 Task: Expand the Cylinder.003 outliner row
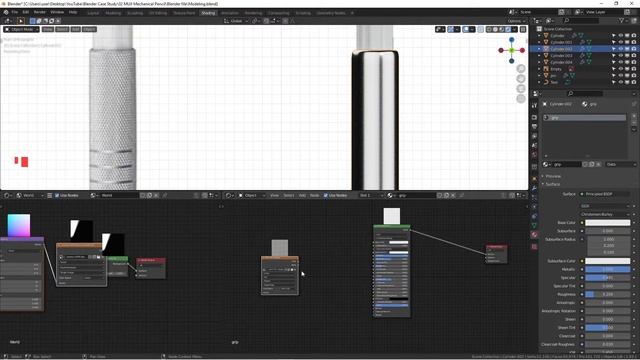539,56
